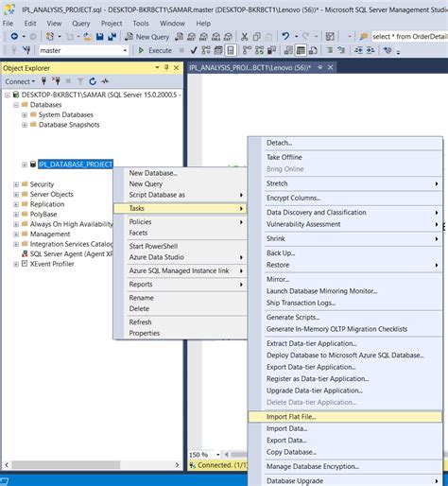Expand the IPL_DATABASE_PROJECT database node
448x486 pixels.
click(25, 165)
